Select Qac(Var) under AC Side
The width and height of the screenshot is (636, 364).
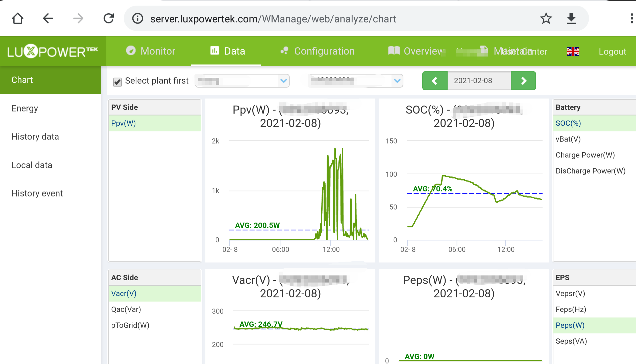[x=155, y=310]
